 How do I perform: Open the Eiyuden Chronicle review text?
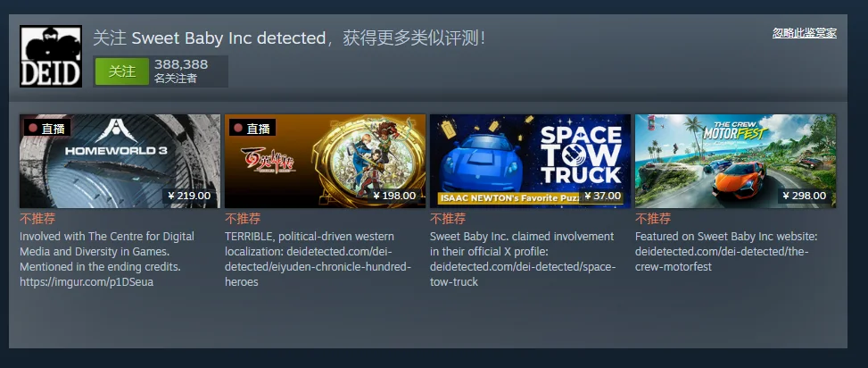click(x=318, y=259)
